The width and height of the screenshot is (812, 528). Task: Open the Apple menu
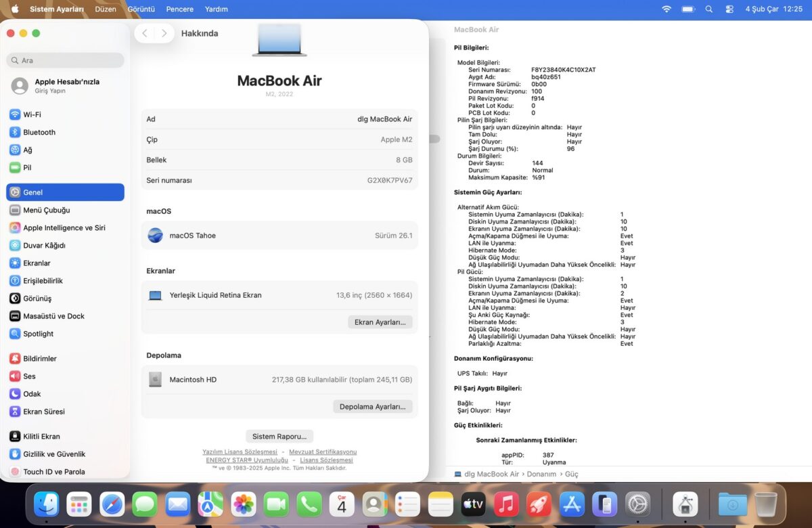click(14, 9)
